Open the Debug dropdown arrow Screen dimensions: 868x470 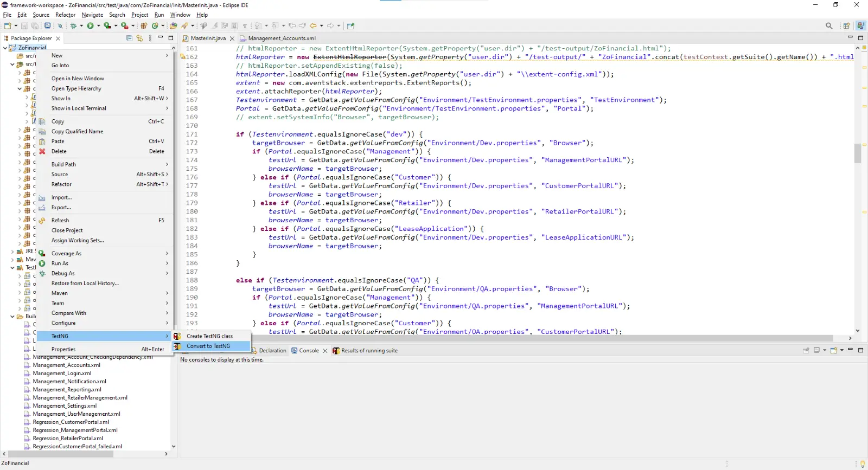[81, 25]
